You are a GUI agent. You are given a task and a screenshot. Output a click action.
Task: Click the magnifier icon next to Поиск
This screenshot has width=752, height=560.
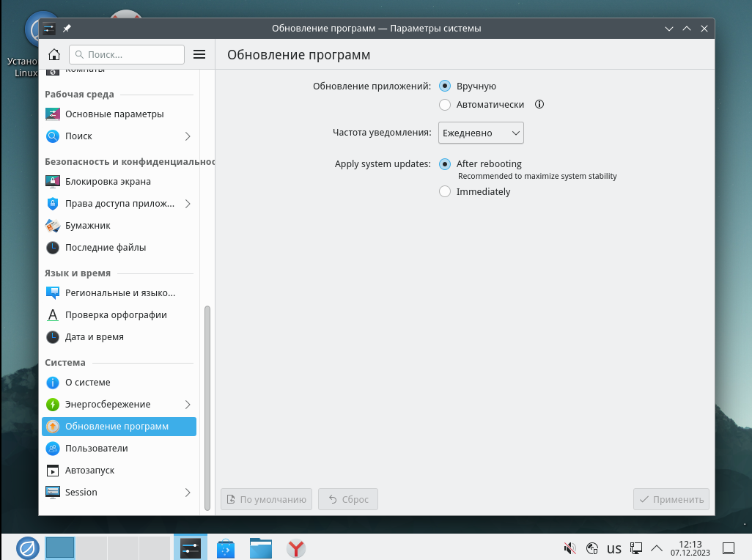pos(53,136)
